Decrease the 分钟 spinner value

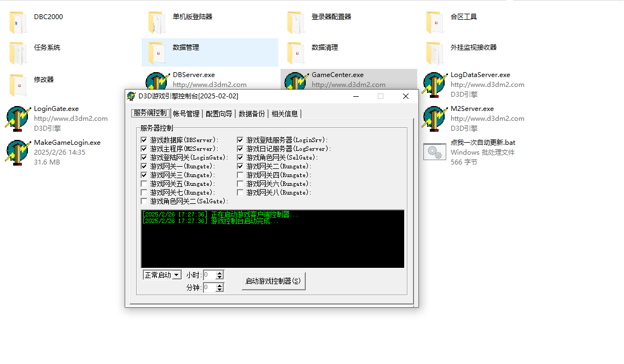click(x=219, y=289)
